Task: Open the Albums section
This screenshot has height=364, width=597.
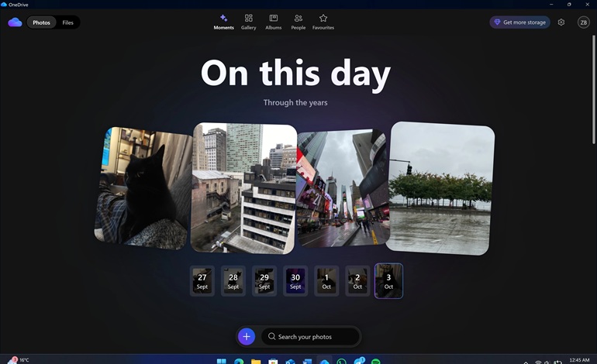Action: coord(273,22)
